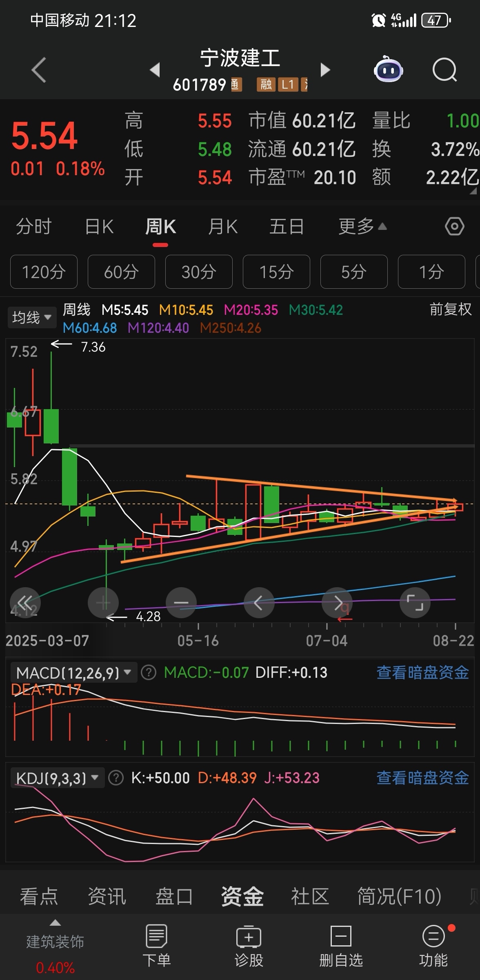
Task: Switch to the previous stock arrow
Action: (x=155, y=70)
